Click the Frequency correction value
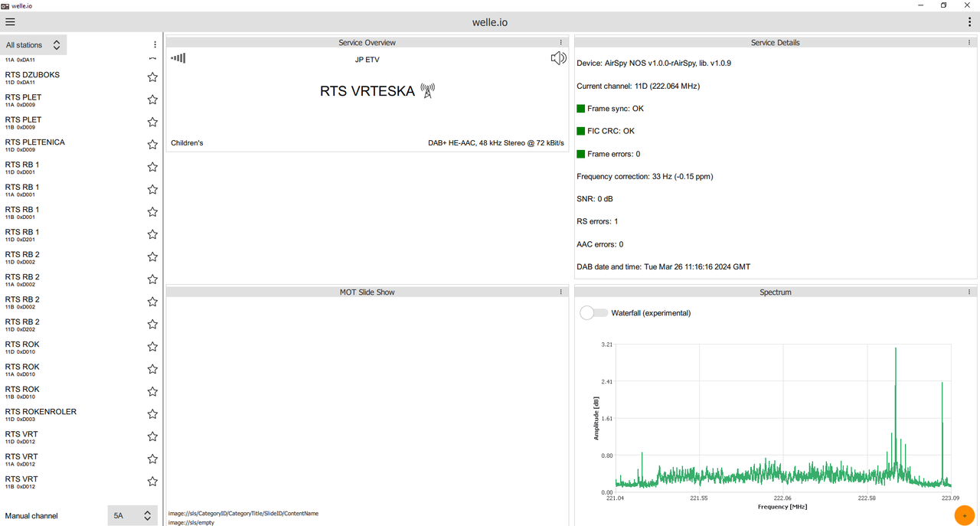 (645, 177)
